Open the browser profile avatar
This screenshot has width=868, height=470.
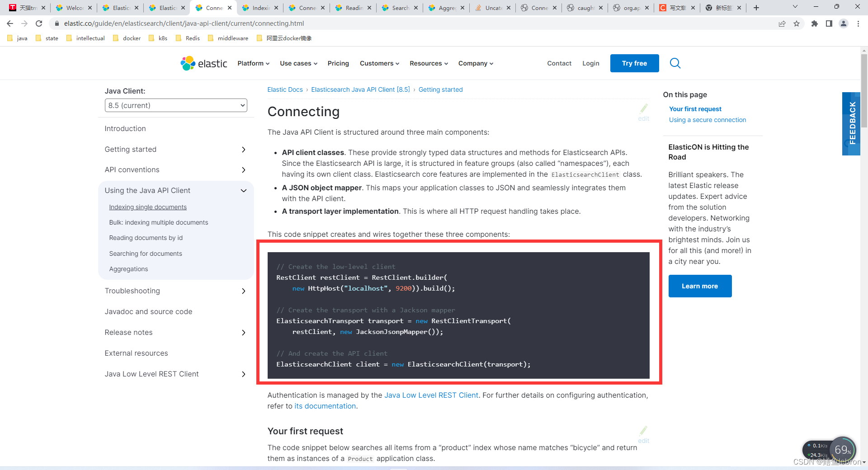pos(844,23)
